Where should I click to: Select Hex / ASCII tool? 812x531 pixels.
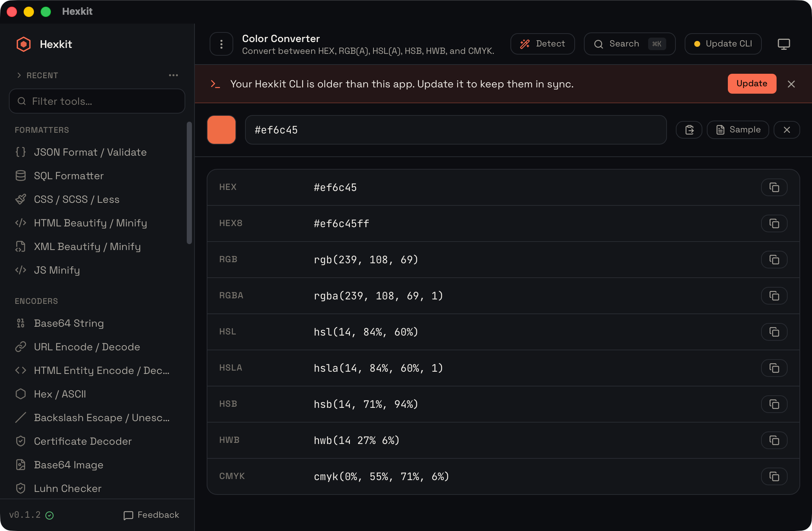coord(97,394)
